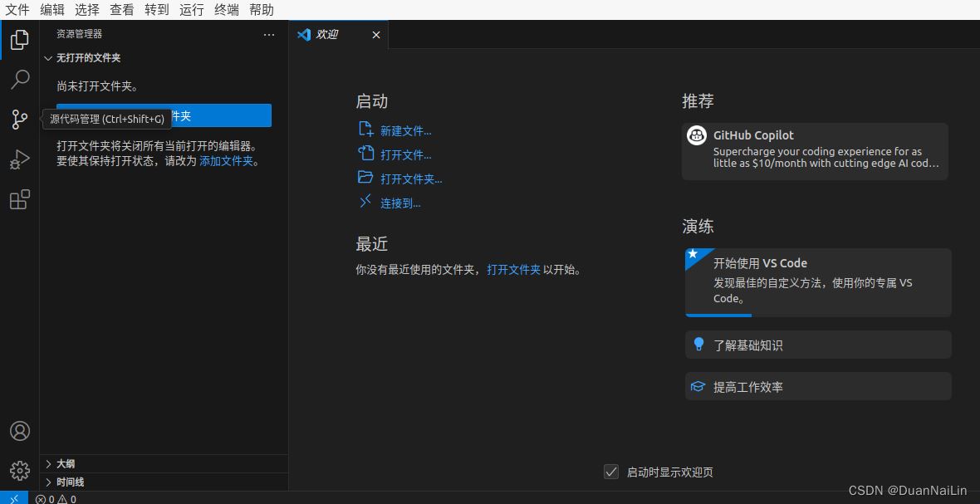Open the 文件 menu
Viewport: 980px width, 504px height.
point(17,10)
